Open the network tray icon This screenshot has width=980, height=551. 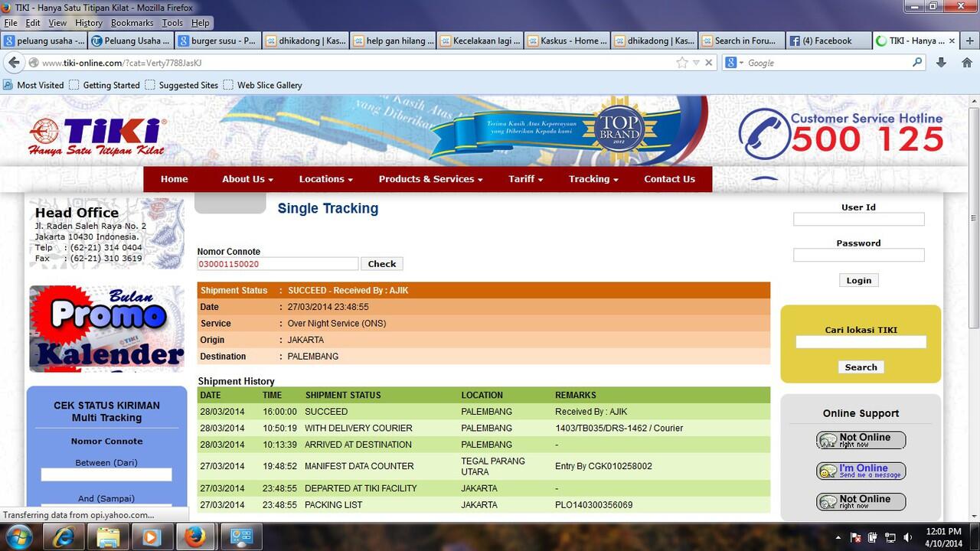click(x=891, y=537)
